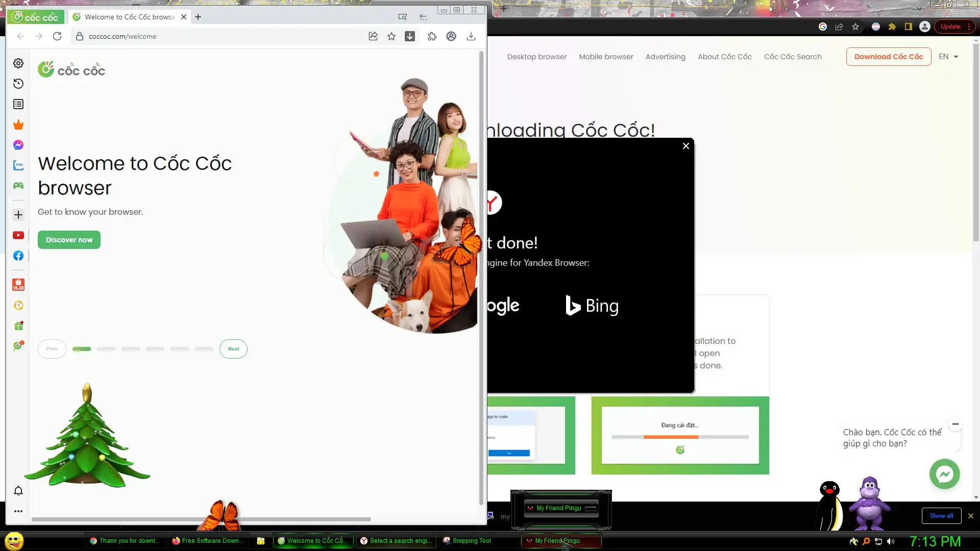Open the Desktop browser menu item
Screen dimensions: 980x551
tap(536, 57)
